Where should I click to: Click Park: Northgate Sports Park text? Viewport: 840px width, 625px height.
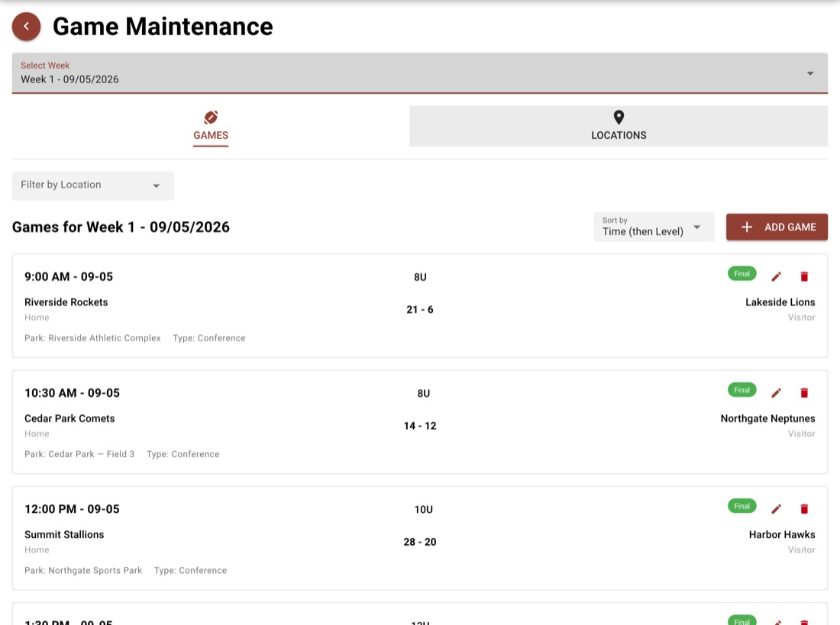coord(83,570)
